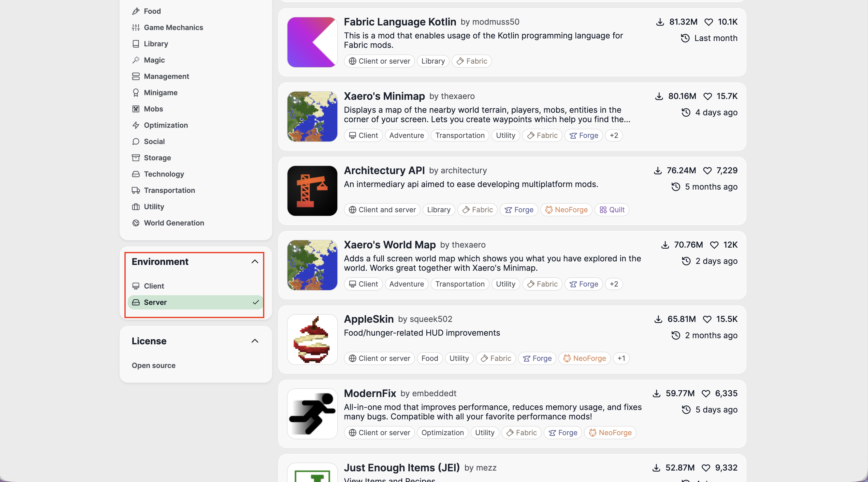868x482 pixels.
Task: Toggle the Library category filter
Action: [x=195, y=44]
